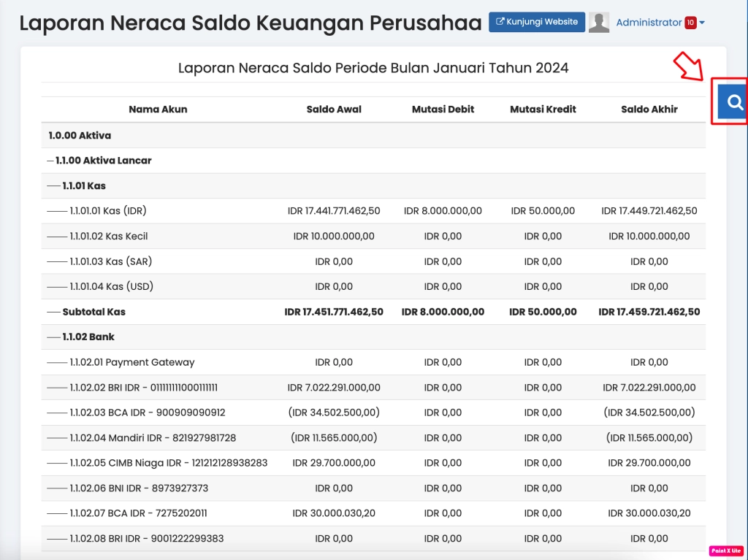Screen dimensions: 748x560
Task: Click the Mutasi Debit column header
Action: click(443, 110)
